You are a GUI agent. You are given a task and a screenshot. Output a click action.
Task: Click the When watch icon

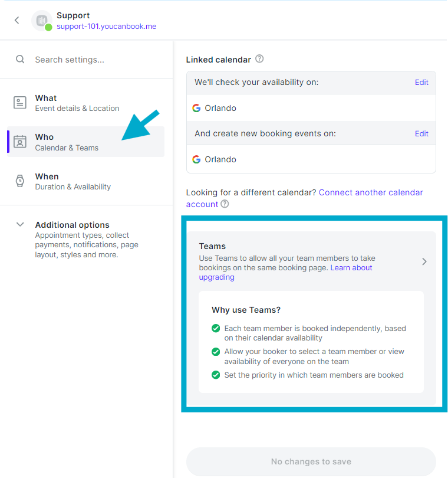point(20,181)
